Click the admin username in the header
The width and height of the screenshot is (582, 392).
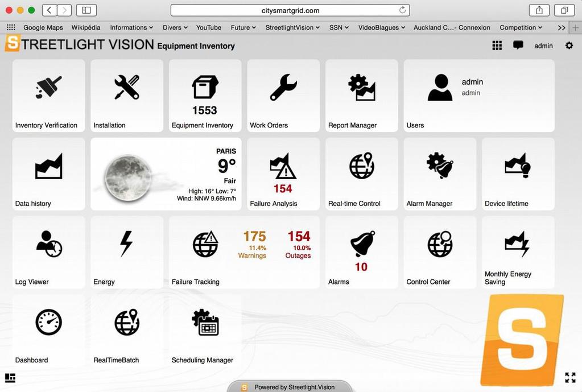click(543, 46)
